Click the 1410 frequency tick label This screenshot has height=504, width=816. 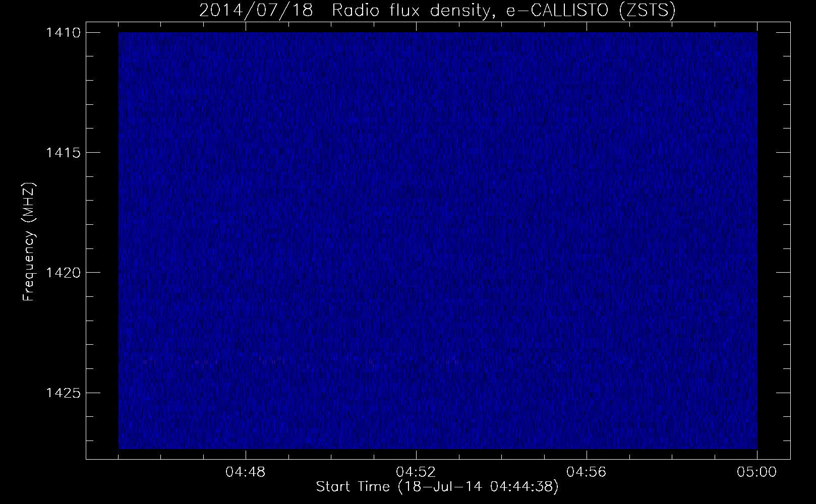tap(63, 33)
